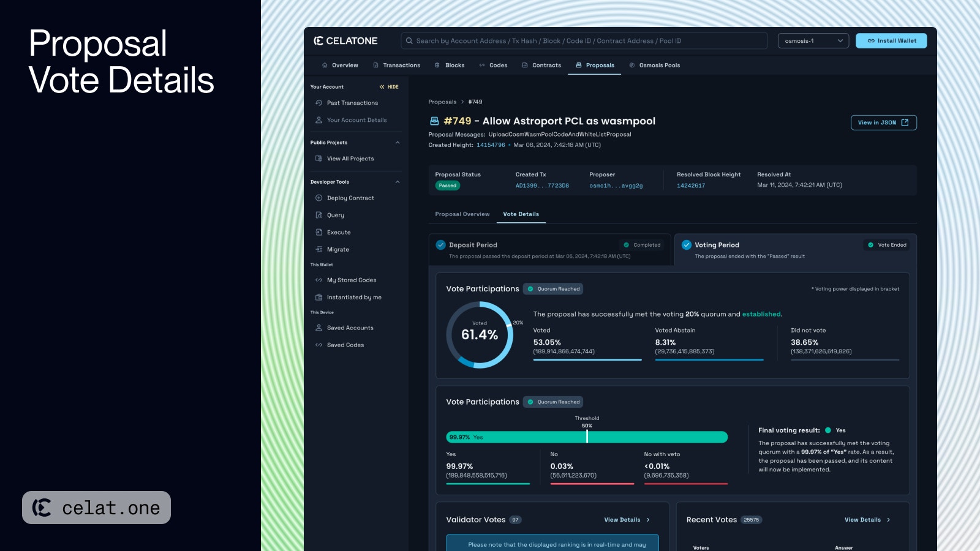
Task: Click the external link icon in View in JSON
Action: 905,122
